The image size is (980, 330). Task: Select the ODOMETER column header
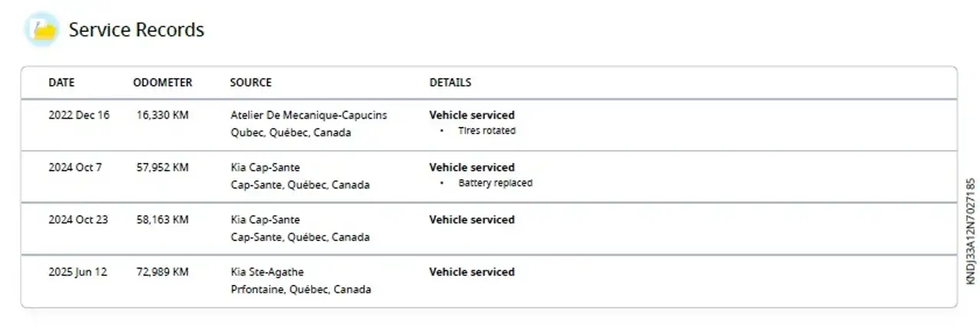[162, 83]
